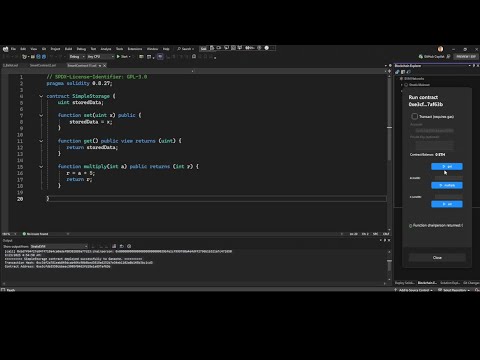Open the Edit menu
Viewport: 480px width, 360px height.
(23, 49)
